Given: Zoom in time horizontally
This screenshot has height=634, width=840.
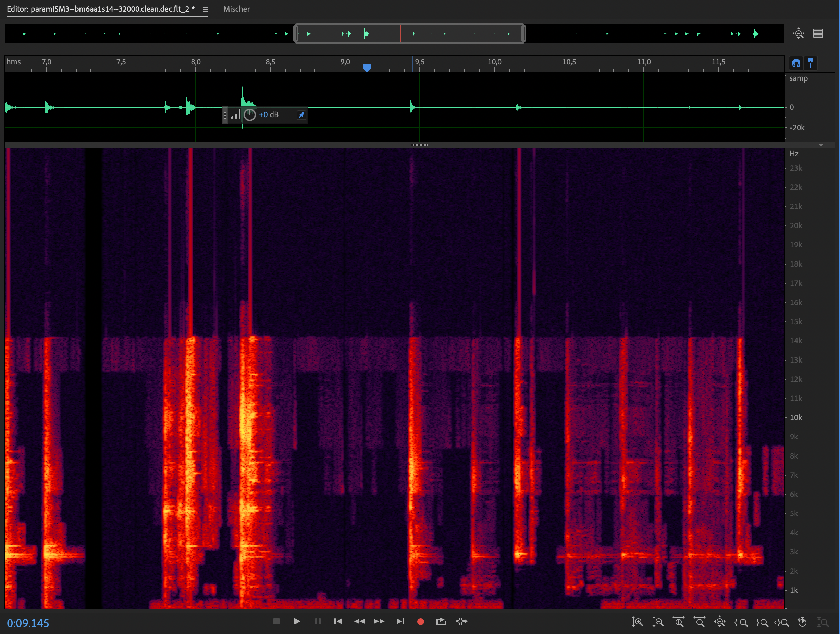Looking at the screenshot, I should tap(679, 622).
